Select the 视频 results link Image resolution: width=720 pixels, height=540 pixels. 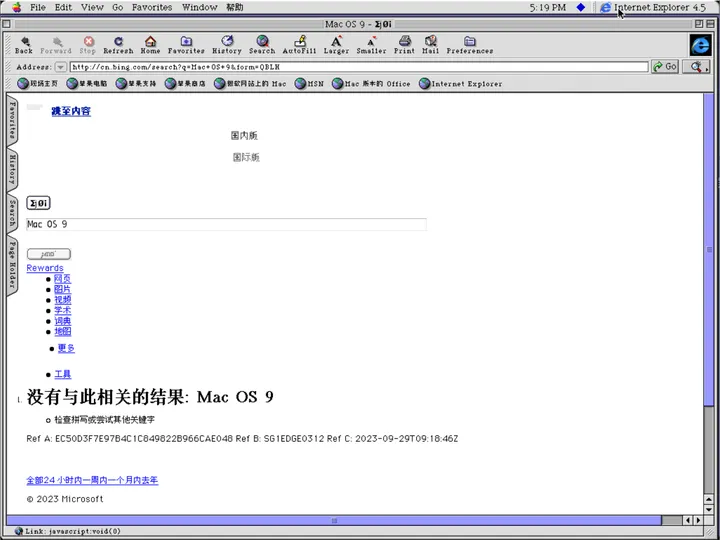tap(62, 299)
